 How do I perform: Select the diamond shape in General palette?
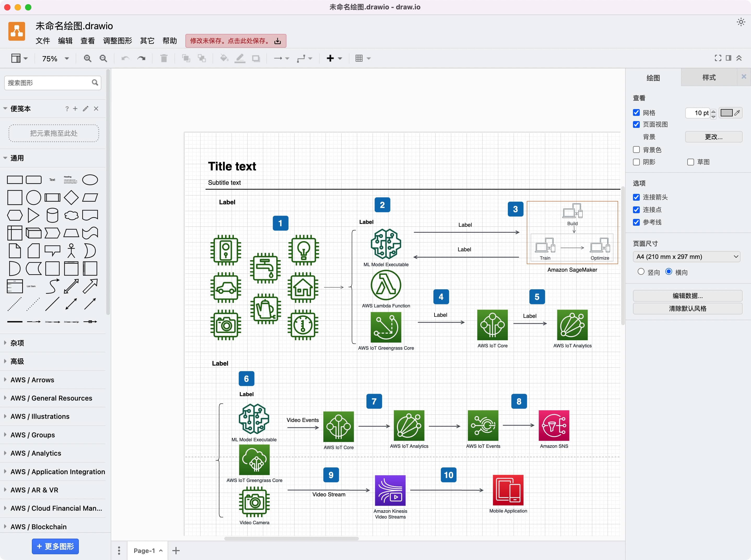coord(71,197)
